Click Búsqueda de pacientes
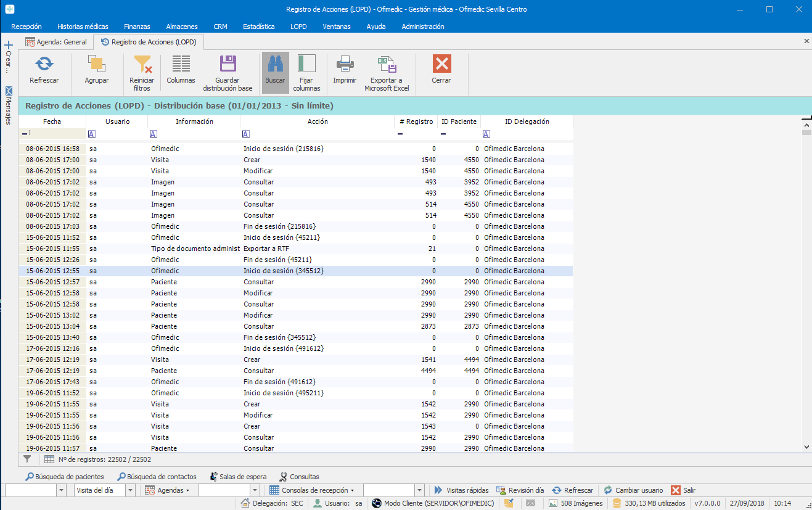 pyautogui.click(x=65, y=477)
